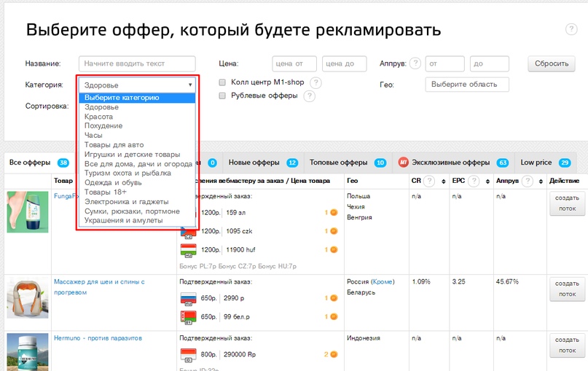588x371 pixels.
Task: Focus the Название text field
Action: pos(137,63)
